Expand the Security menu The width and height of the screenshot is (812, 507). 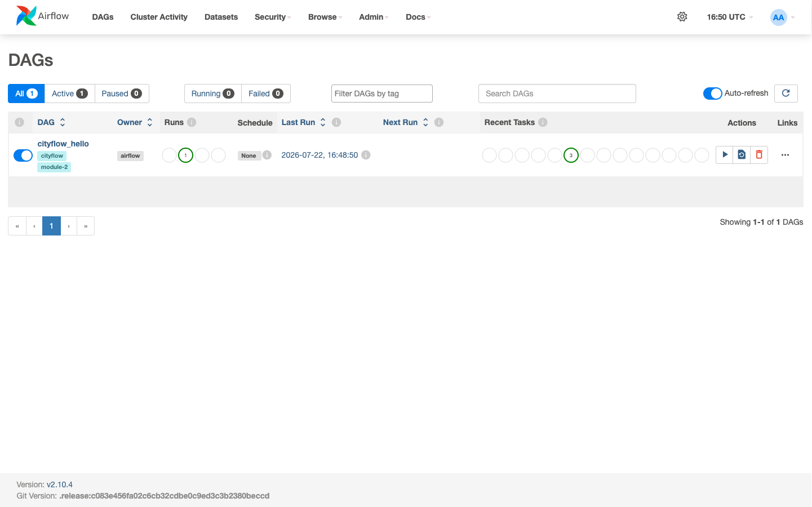point(273,17)
